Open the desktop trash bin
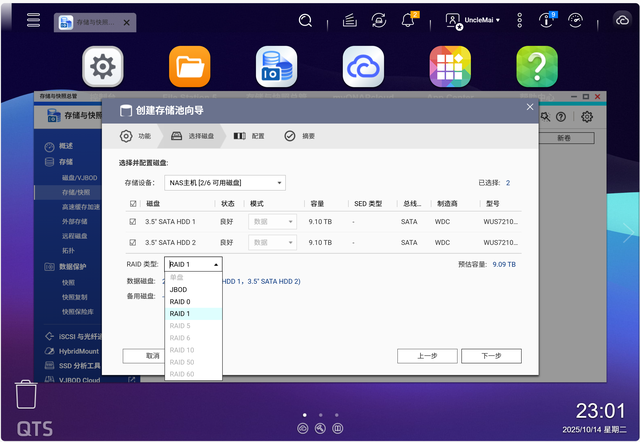The image size is (640, 442). (x=27, y=393)
